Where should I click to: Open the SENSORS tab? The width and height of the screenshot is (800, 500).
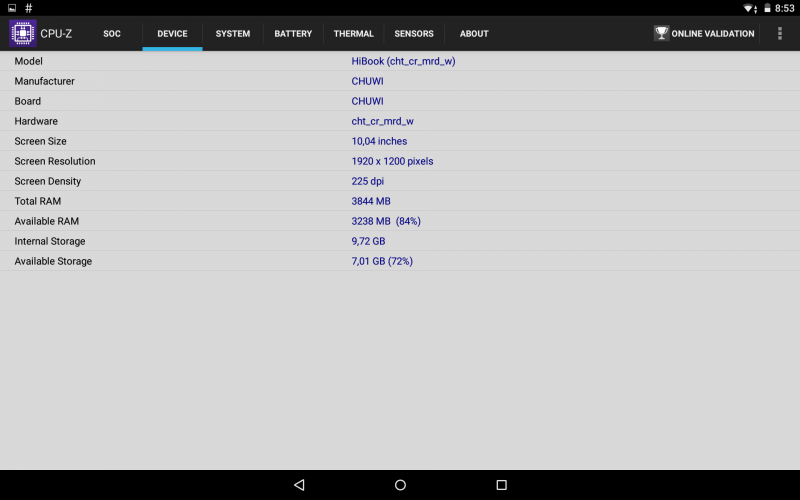[x=414, y=34]
